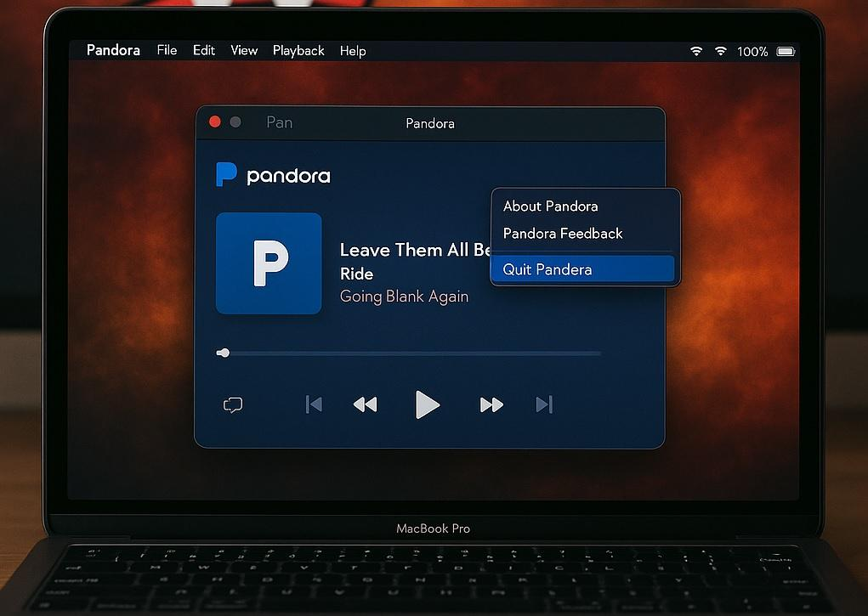Open the Playback menu
Viewport: 868px width, 616px height.
click(298, 51)
